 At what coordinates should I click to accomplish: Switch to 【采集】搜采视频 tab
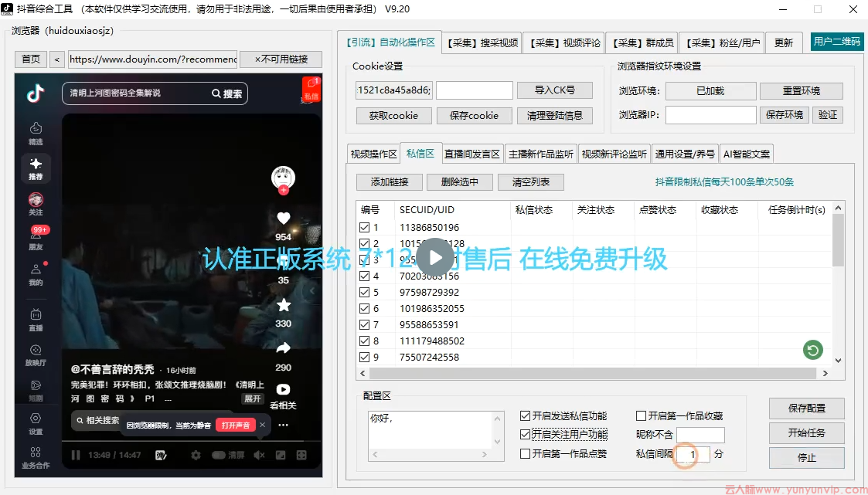click(x=482, y=42)
